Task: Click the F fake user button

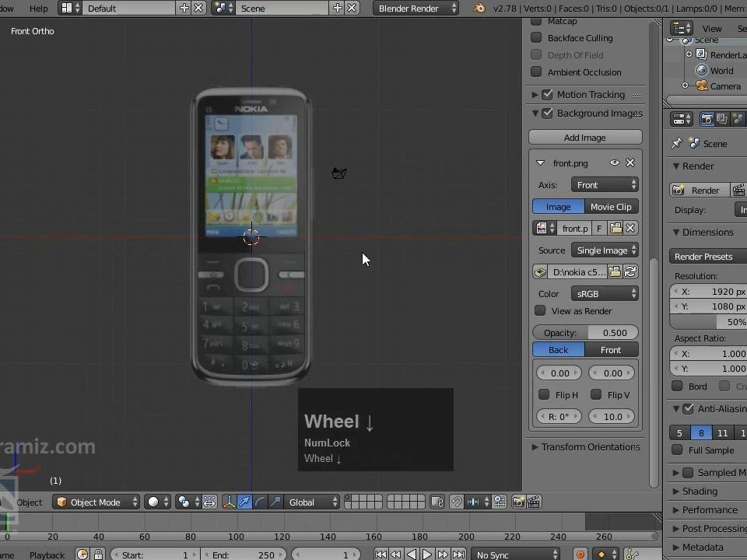Action: (x=599, y=229)
